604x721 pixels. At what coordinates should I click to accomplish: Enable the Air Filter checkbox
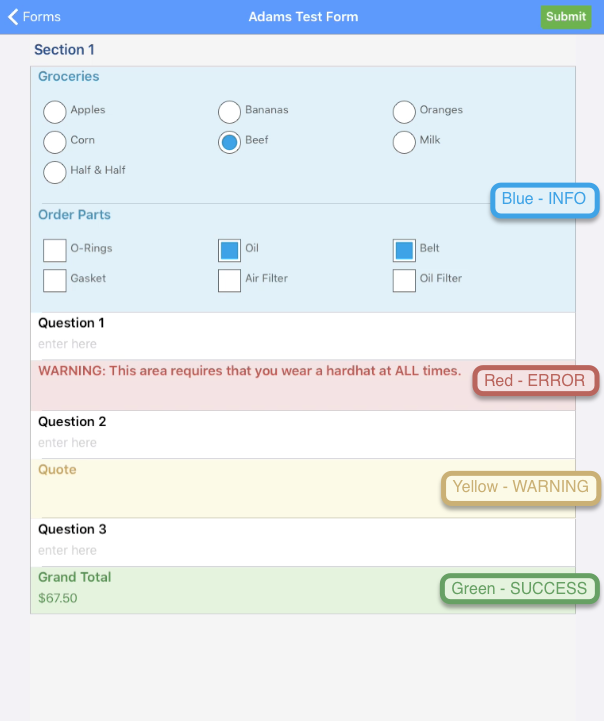click(229, 279)
